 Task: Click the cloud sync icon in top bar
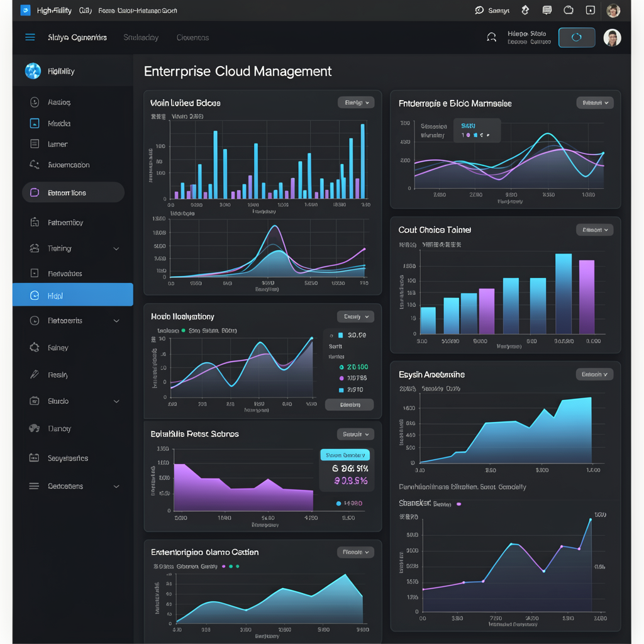point(569,10)
